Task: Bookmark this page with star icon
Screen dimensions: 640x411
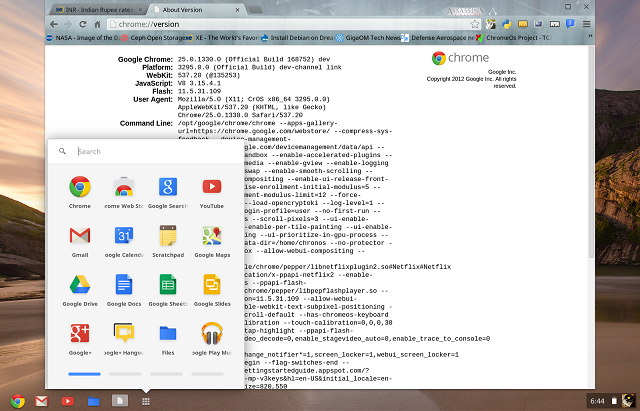Action: 475,23
